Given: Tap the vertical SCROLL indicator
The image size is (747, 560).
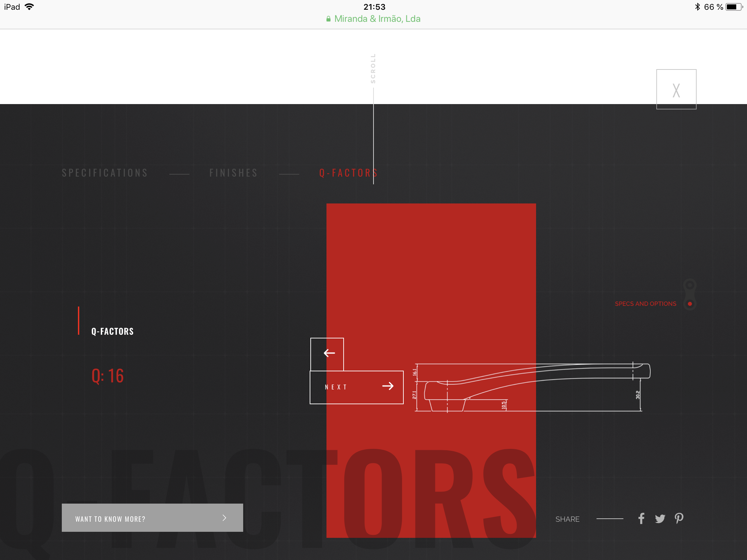Looking at the screenshot, I should tap(373, 69).
